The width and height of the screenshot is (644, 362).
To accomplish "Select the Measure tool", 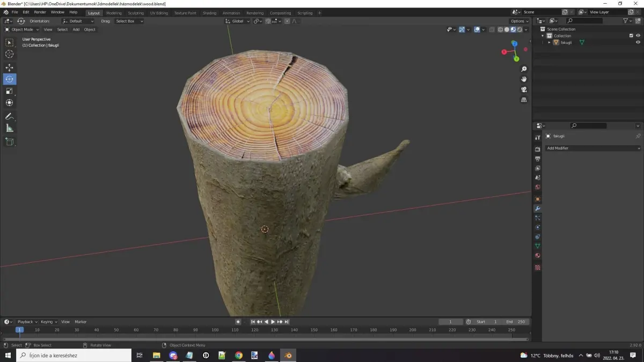I will pyautogui.click(x=9, y=128).
